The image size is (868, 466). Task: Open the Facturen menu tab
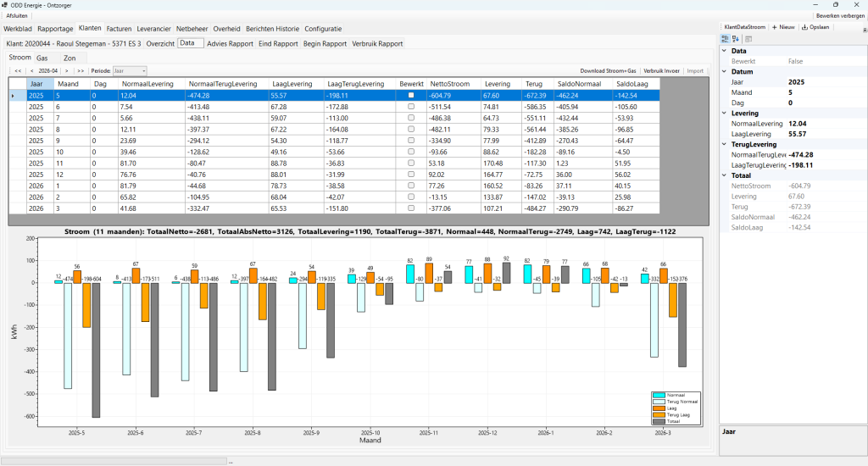[119, 29]
